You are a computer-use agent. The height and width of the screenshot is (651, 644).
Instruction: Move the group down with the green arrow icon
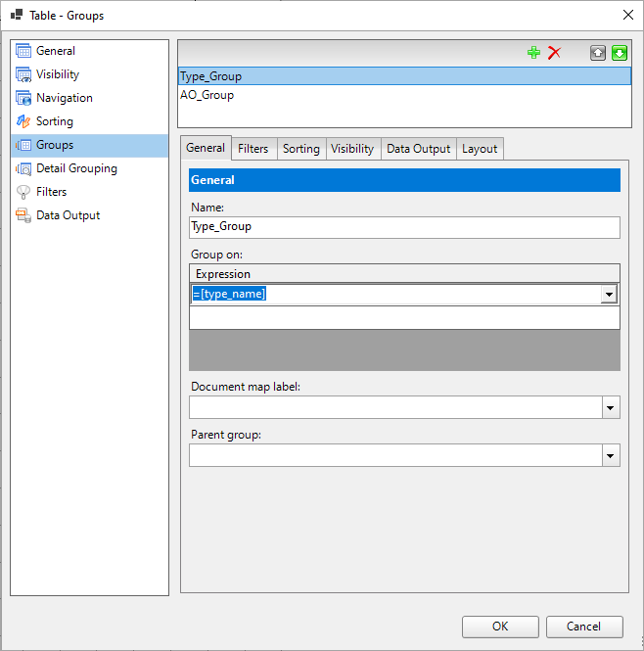tap(619, 53)
